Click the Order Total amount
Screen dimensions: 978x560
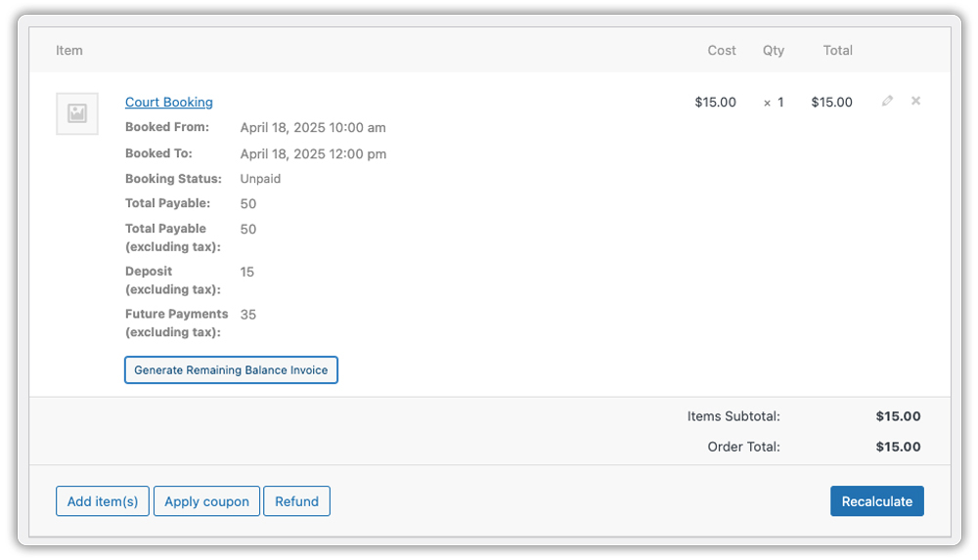click(898, 447)
